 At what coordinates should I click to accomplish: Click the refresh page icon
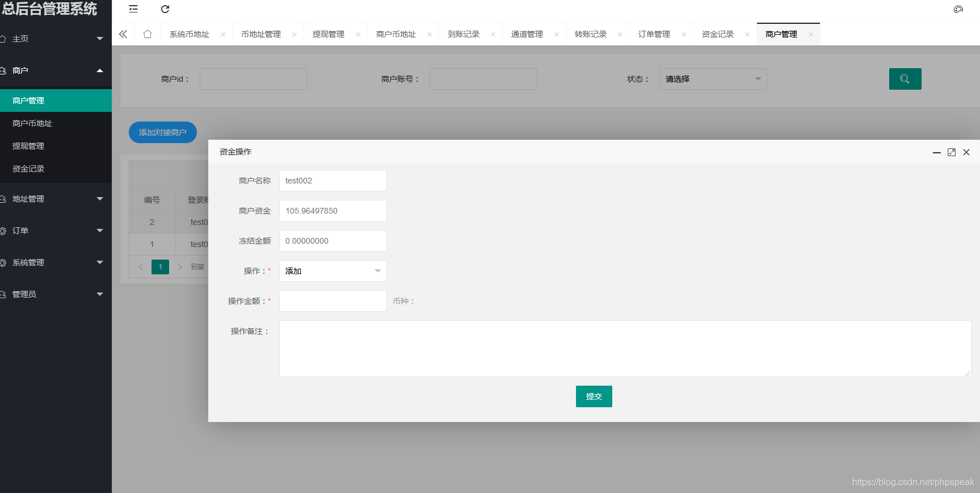[x=165, y=9]
